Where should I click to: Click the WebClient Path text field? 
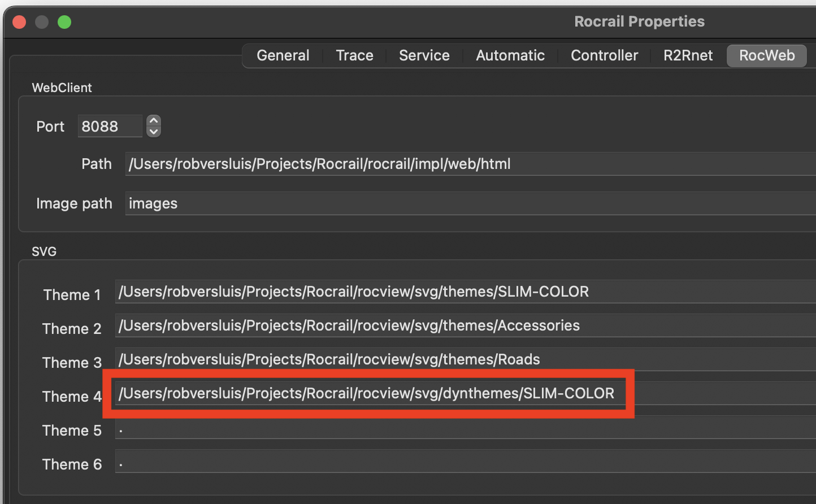tap(469, 164)
